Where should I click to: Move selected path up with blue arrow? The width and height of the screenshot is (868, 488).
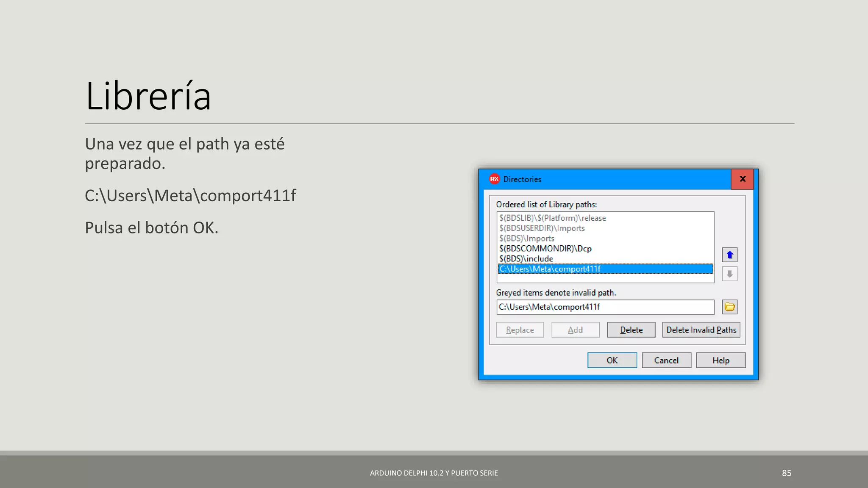pyautogui.click(x=729, y=255)
